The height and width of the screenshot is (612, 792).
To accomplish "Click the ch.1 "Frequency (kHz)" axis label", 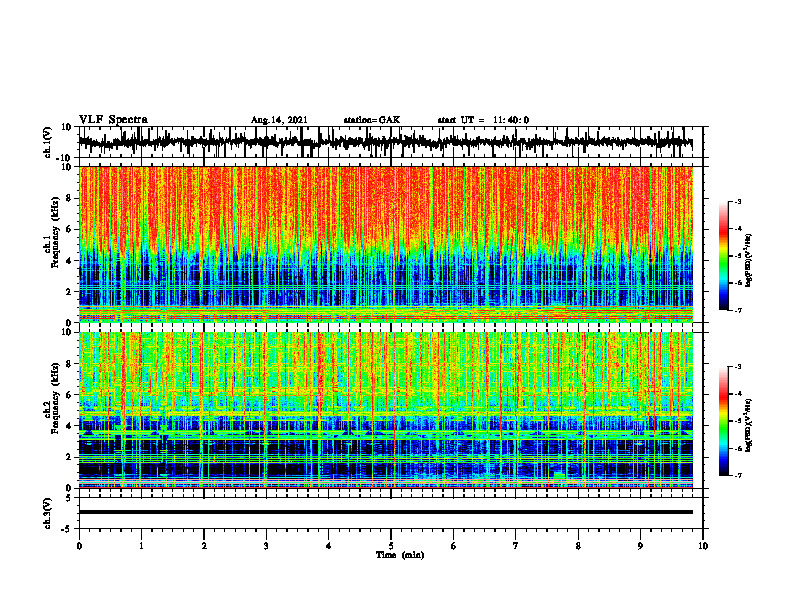I will (x=55, y=232).
